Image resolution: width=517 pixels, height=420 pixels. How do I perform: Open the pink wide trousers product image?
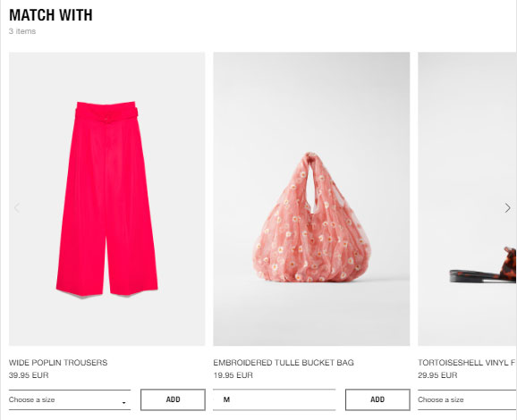click(106, 199)
